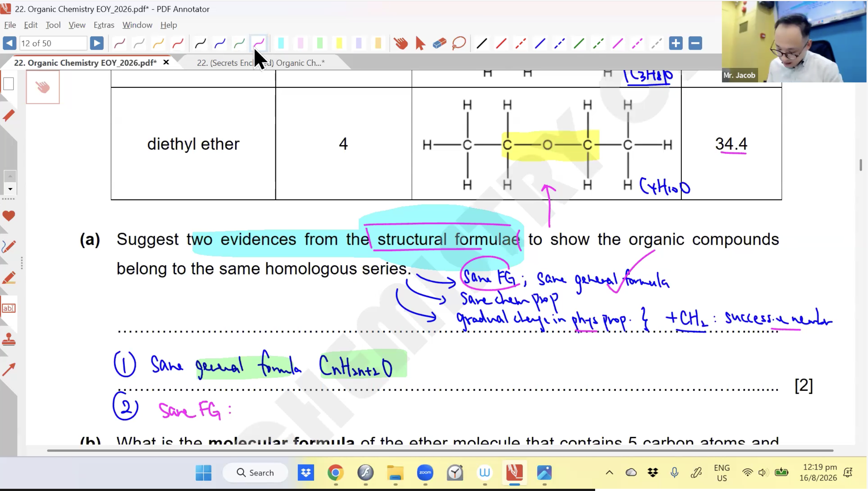This screenshot has width=868, height=491.
Task: Pick the green highlighter
Action: [320, 43]
